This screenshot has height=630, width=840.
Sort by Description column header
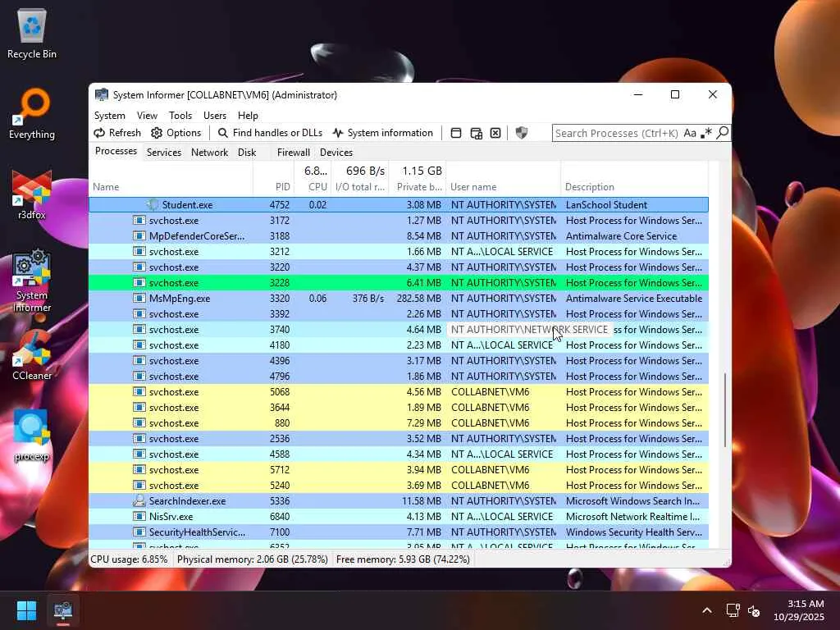tap(634, 179)
